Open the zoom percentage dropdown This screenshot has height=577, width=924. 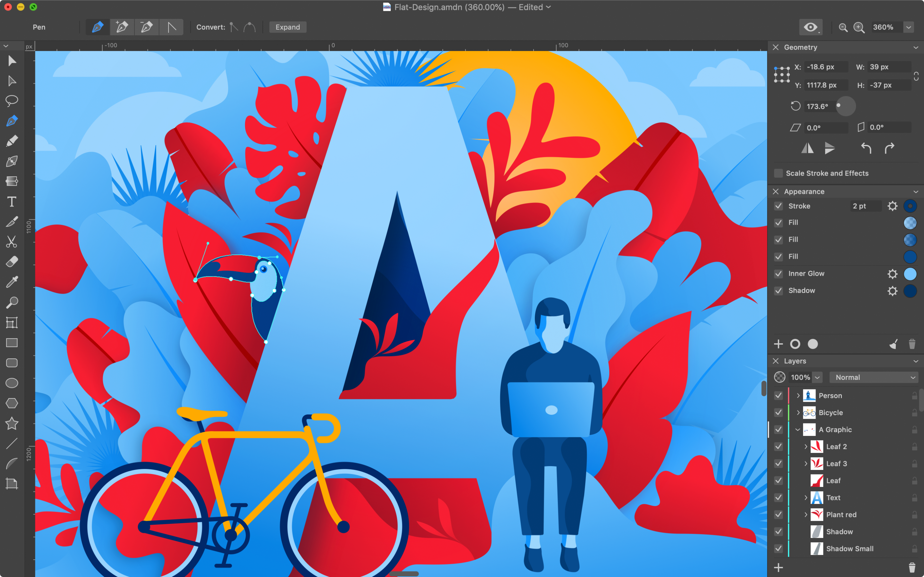909,28
